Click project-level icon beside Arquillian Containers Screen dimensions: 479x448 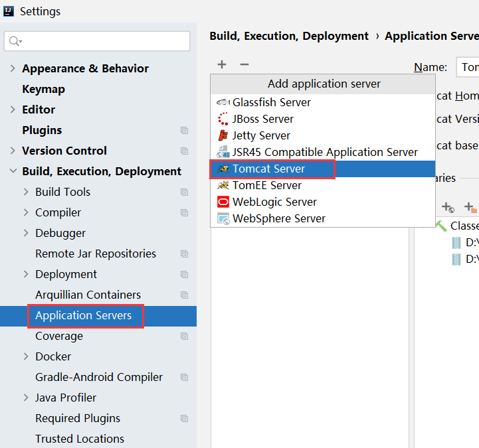(184, 295)
